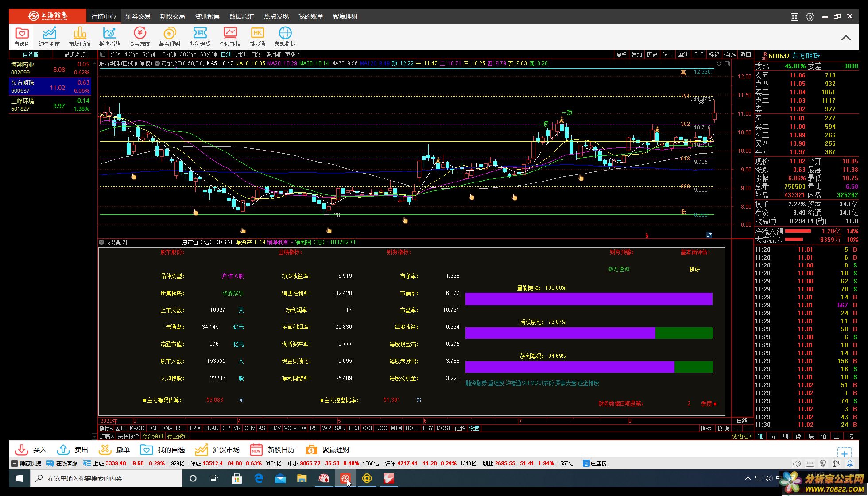868x496 pixels.
Task: Open 资讯聚焦 menu
Action: point(207,16)
